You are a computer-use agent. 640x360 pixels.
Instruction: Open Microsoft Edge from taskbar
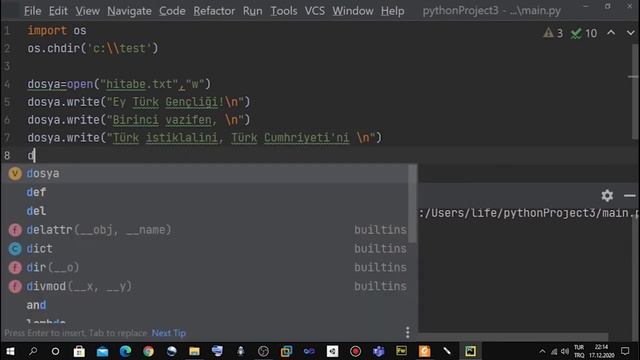pos(125,351)
